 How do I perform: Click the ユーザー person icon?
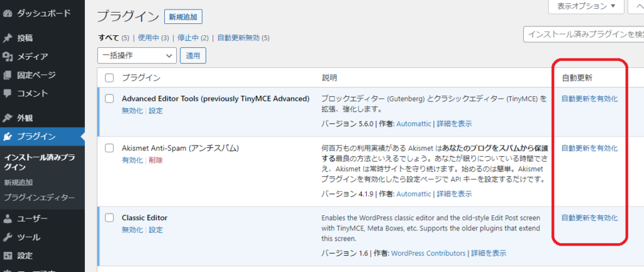8,219
